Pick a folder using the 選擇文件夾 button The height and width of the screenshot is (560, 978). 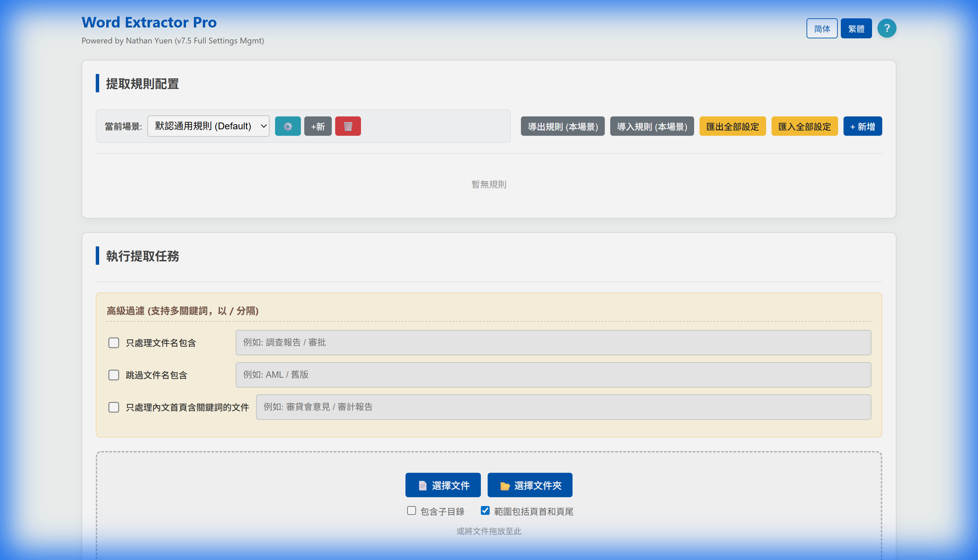530,485
